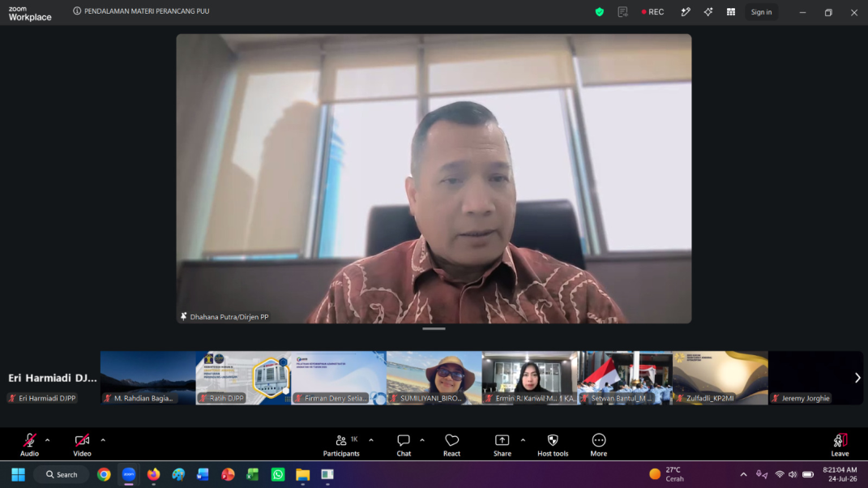The height and width of the screenshot is (488, 868).
Task: Click the grid view layout icon
Action: [x=731, y=11]
